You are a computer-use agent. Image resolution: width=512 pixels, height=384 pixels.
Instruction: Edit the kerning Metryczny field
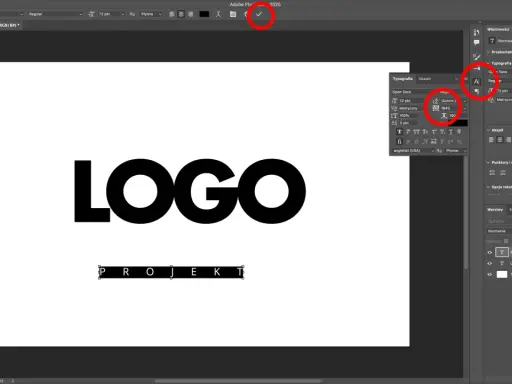[409, 108]
